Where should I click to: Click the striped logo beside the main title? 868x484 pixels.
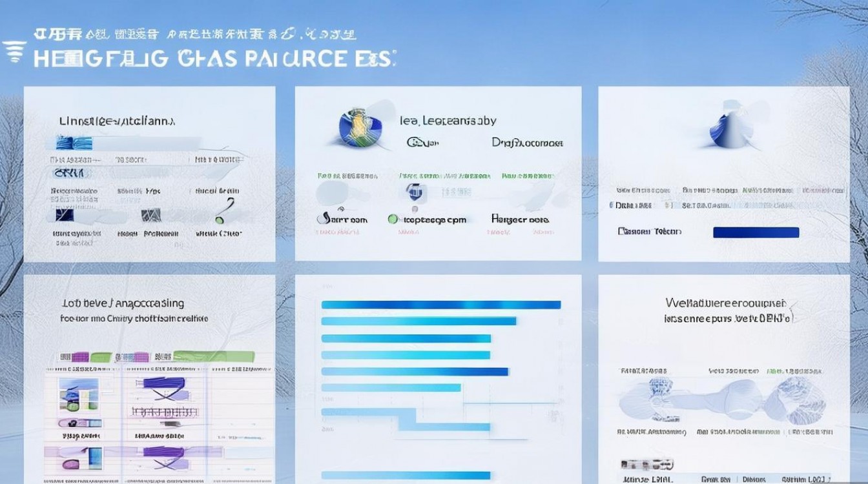coord(14,52)
